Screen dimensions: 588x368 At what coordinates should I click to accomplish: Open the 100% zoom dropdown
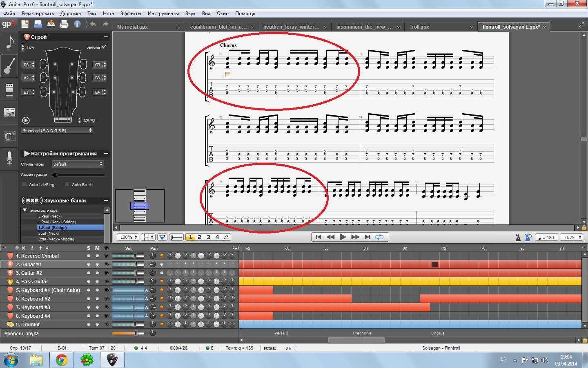pos(129,237)
